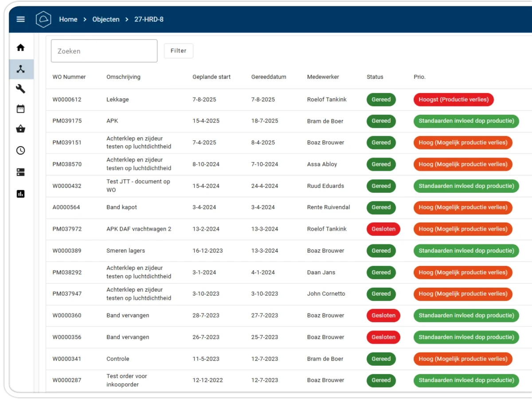Click employee John Cornetto
Screen dimensions: 532x399
[x=326, y=293]
